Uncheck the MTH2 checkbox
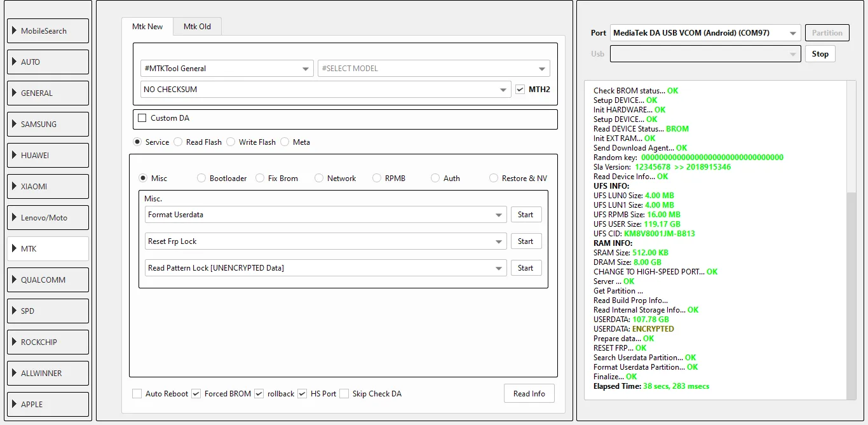This screenshot has height=425, width=868. coord(520,90)
